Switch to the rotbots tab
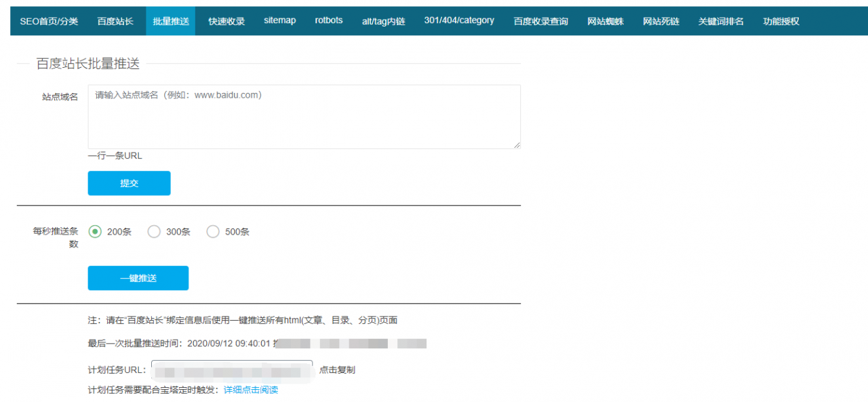 pyautogui.click(x=328, y=20)
